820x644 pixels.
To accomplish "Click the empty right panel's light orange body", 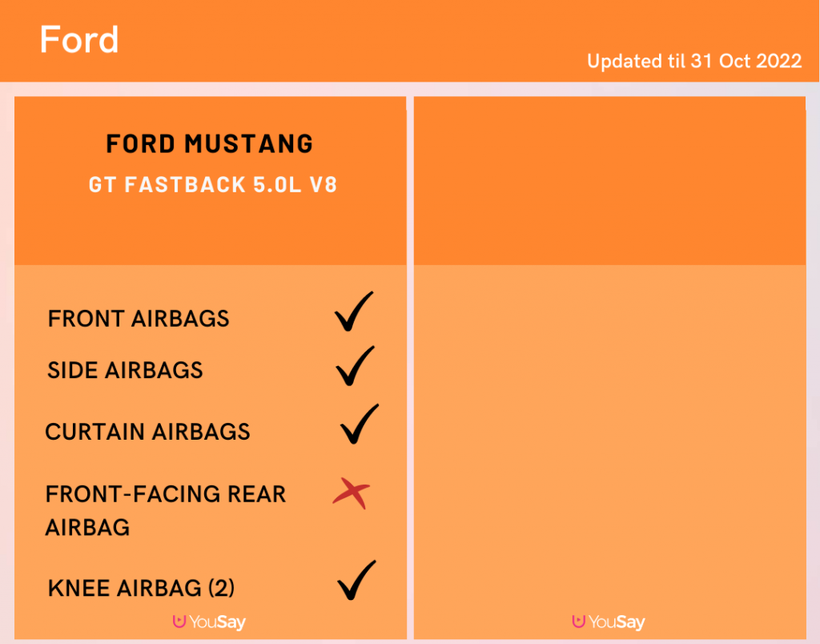I will (x=609, y=440).
